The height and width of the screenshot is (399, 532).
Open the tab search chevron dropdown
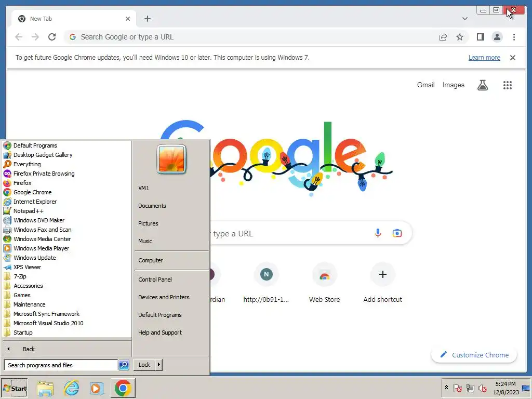(465, 19)
